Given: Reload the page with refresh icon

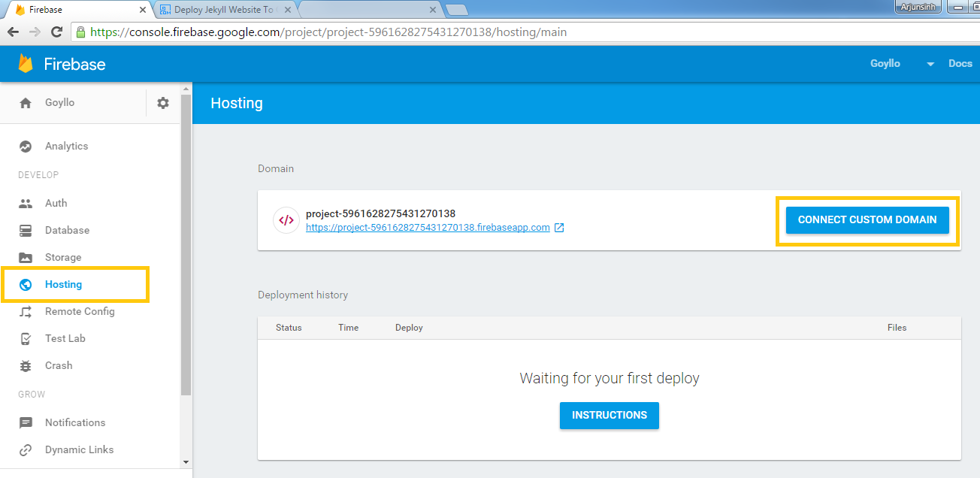Looking at the screenshot, I should click(x=56, y=32).
